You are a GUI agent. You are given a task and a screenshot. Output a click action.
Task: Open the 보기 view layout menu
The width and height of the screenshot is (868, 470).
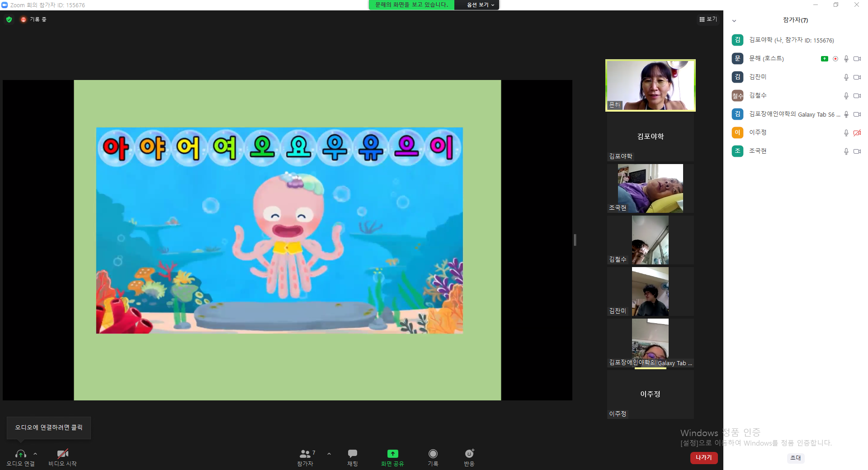708,19
